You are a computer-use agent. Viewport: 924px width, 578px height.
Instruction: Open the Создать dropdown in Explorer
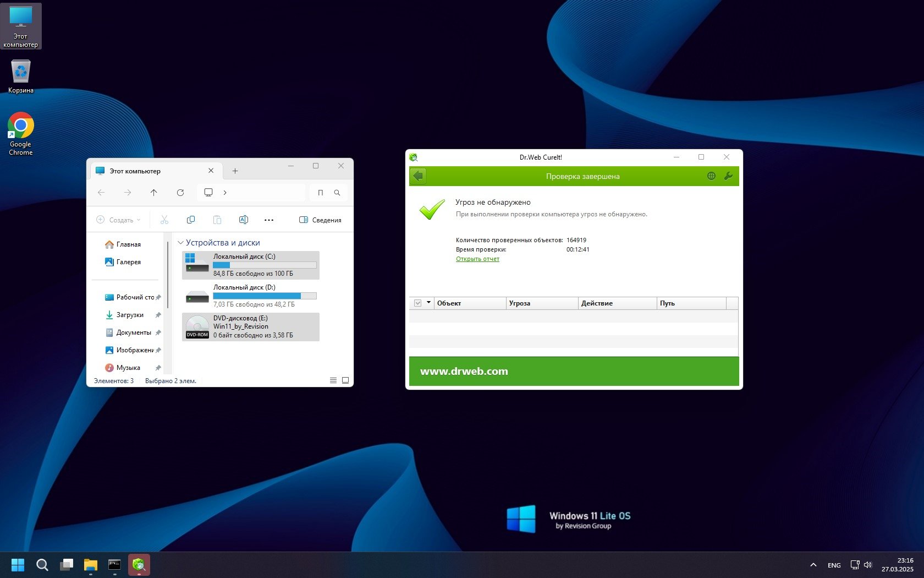118,220
